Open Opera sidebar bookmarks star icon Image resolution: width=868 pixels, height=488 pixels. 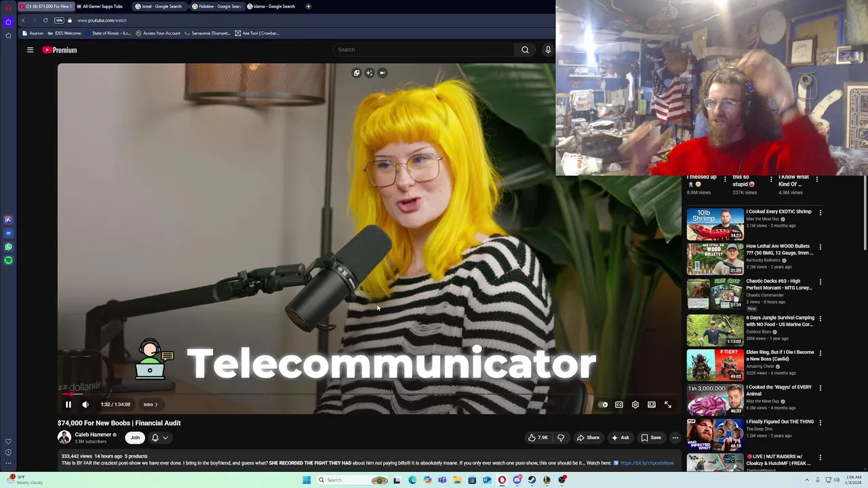(x=8, y=35)
